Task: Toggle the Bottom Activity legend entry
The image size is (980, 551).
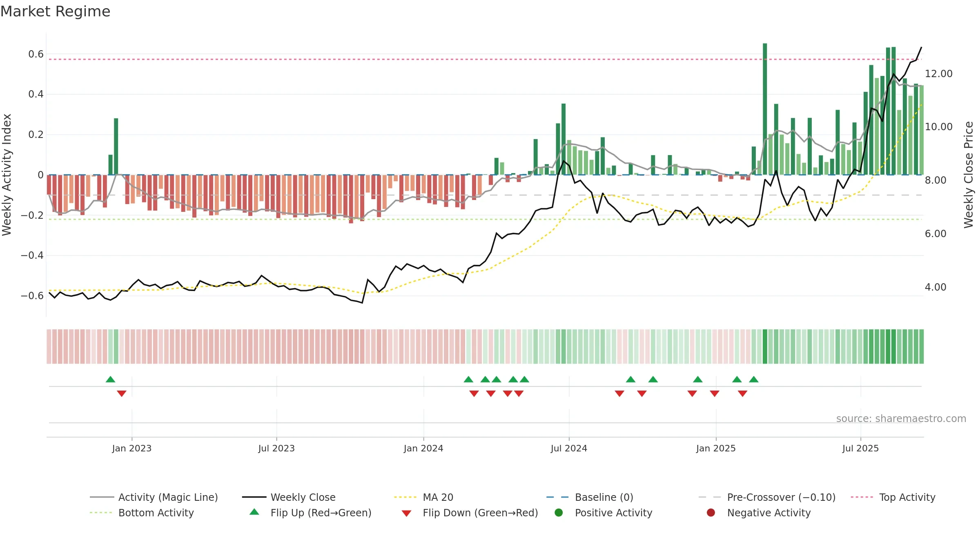Action: (x=142, y=513)
